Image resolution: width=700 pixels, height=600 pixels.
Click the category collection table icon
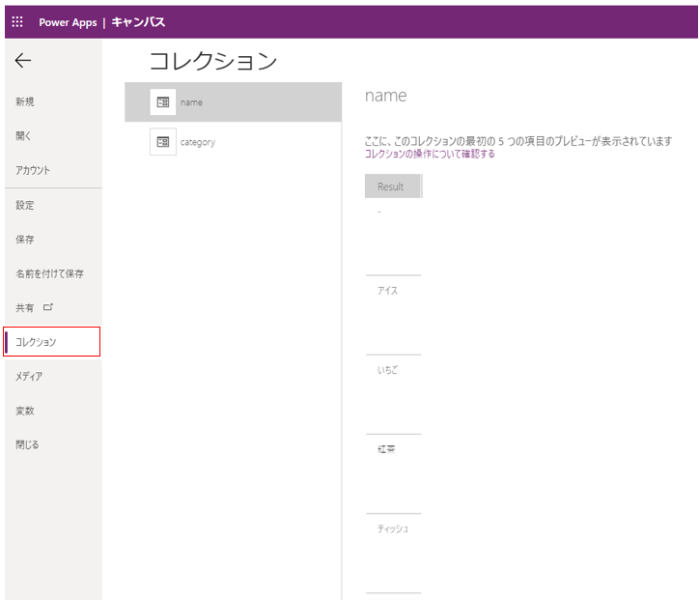163,142
